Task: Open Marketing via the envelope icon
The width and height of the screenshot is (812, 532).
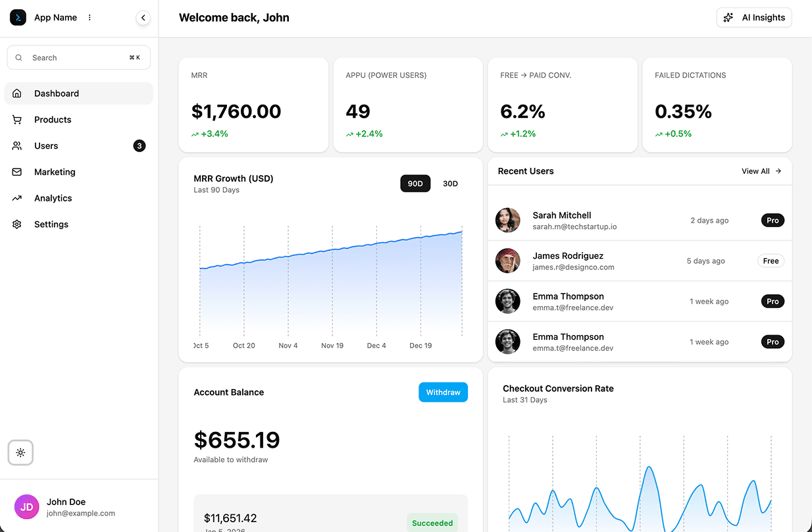Action: point(16,172)
